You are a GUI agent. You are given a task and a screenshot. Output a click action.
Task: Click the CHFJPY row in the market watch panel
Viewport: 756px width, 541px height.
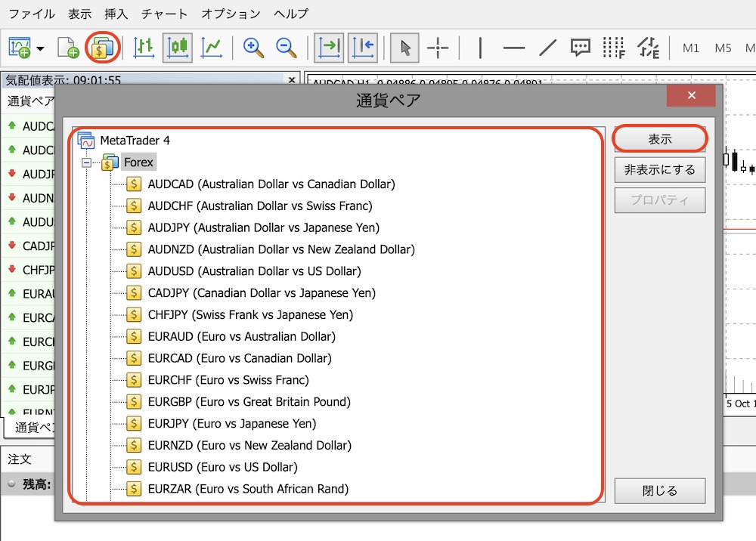coord(29,270)
